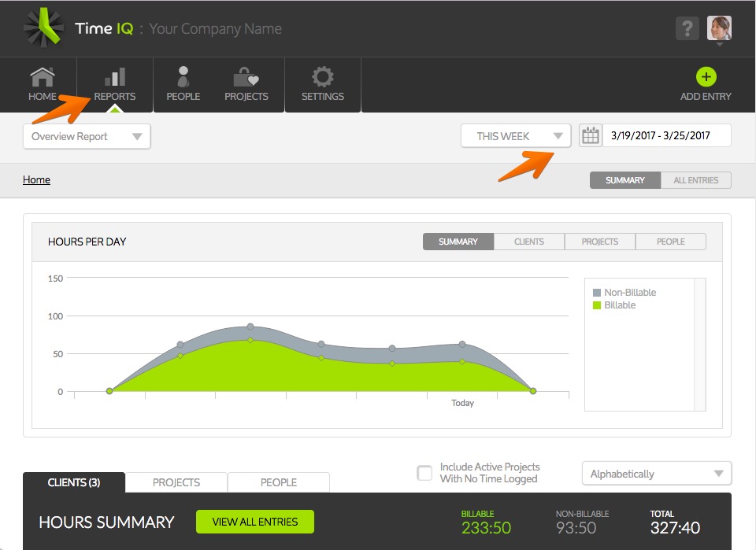Viewport: 756px width, 550px height.
Task: Click the Your Company Name title
Action: point(216,29)
